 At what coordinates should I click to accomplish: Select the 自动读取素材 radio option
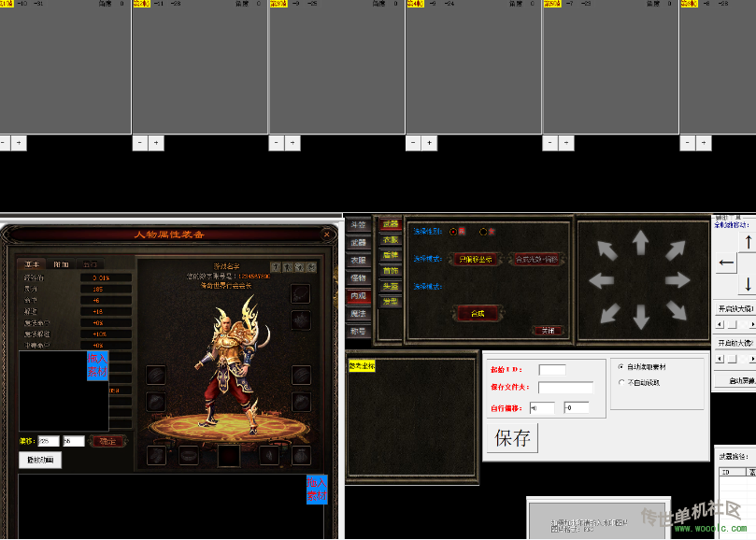pos(621,367)
